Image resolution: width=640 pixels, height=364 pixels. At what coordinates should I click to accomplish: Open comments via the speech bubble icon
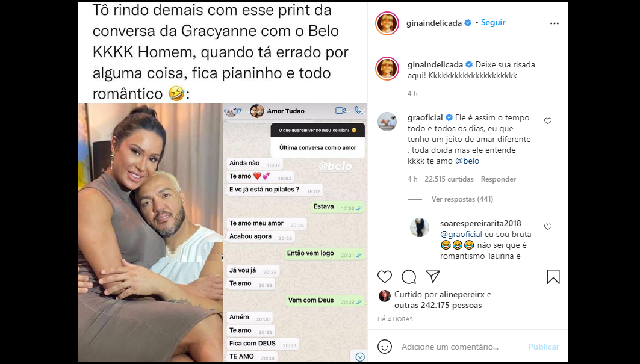coord(409,277)
